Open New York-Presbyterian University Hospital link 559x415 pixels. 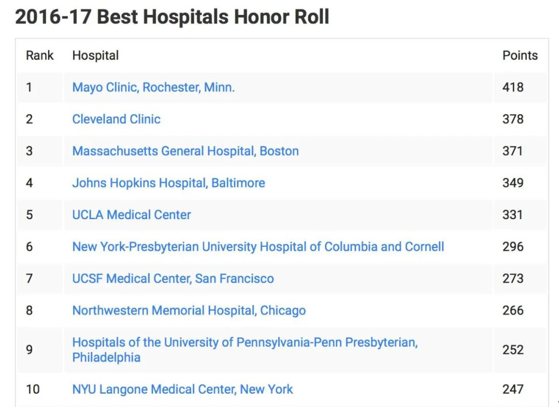tap(258, 247)
